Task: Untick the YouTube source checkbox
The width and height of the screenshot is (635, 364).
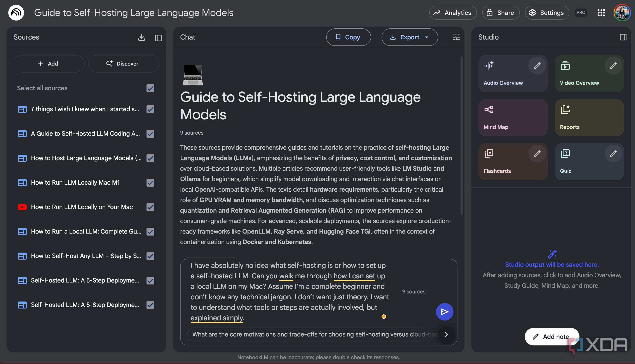Action: coord(150,207)
